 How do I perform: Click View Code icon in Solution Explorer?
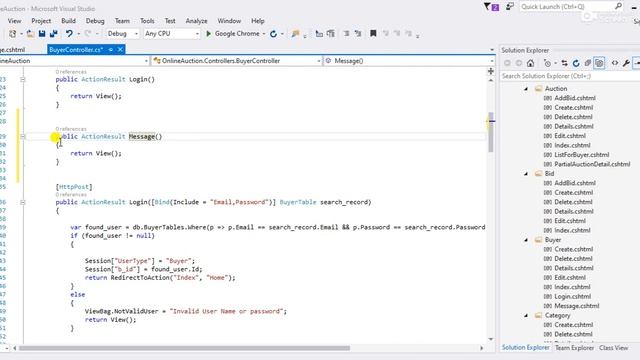pos(615,63)
